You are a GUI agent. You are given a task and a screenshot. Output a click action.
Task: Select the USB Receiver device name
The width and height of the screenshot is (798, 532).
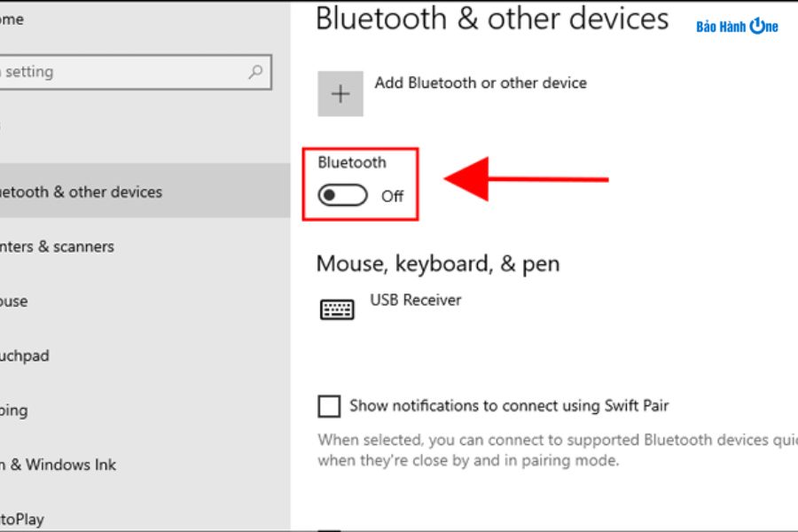click(x=416, y=300)
